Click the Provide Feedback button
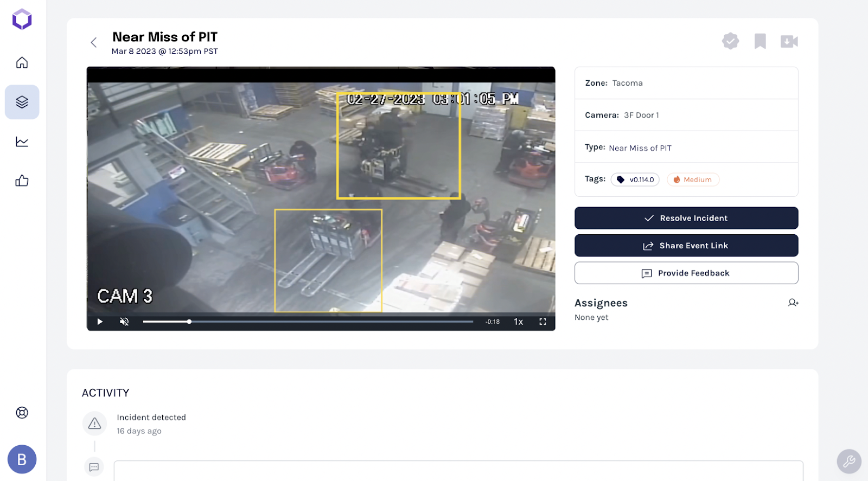 point(686,273)
